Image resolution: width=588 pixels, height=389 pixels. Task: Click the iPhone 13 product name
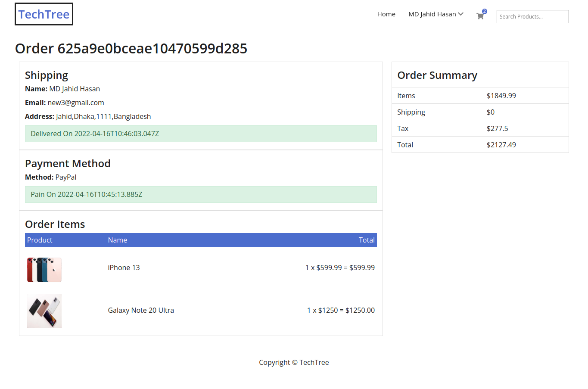124,268
